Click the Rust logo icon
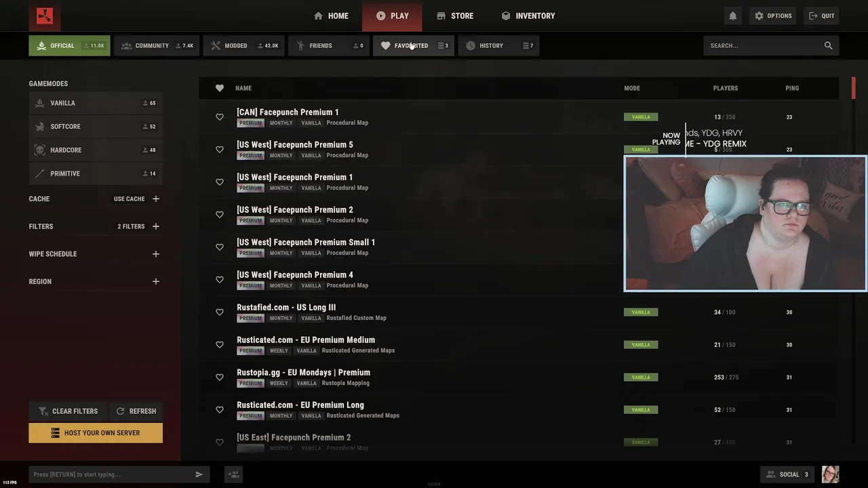 pyautogui.click(x=45, y=16)
